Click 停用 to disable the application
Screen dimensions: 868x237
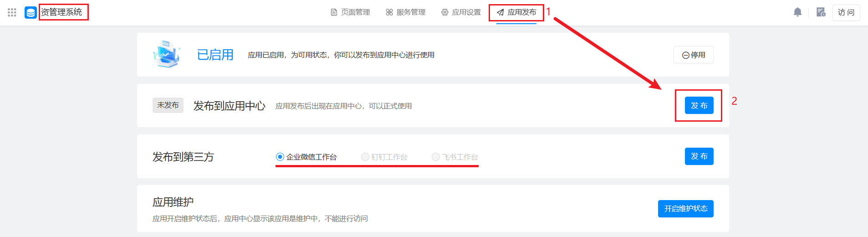694,55
